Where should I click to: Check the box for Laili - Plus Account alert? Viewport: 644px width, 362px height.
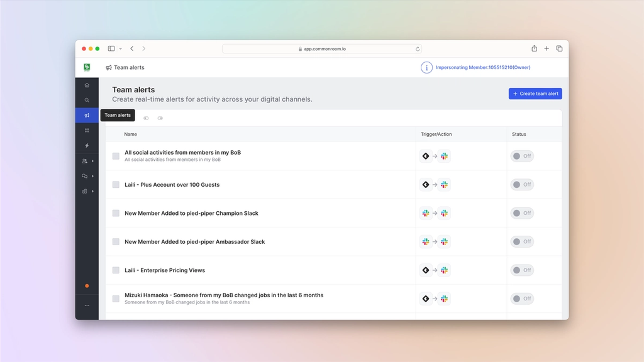tap(116, 185)
